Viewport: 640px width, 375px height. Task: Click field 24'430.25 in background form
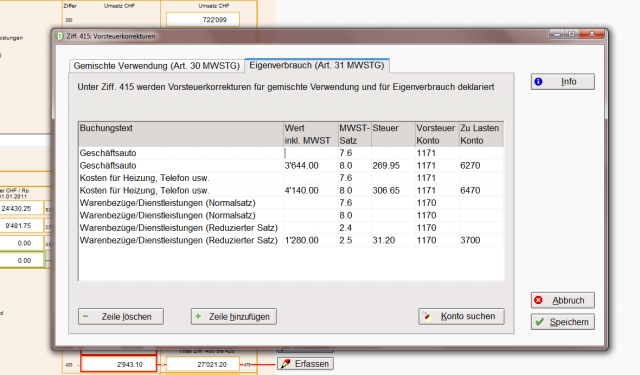click(x=21, y=208)
